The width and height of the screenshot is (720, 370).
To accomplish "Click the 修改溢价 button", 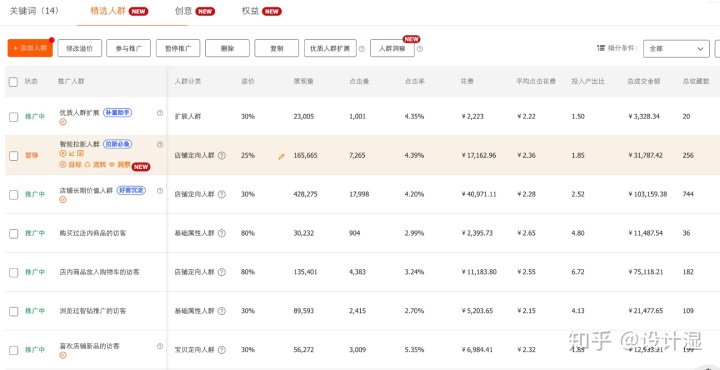I will [79, 48].
